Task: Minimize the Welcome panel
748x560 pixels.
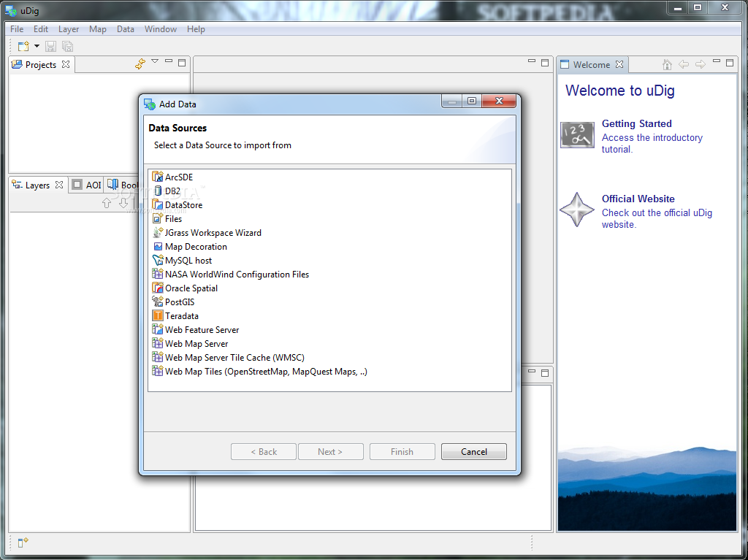Action: point(716,61)
